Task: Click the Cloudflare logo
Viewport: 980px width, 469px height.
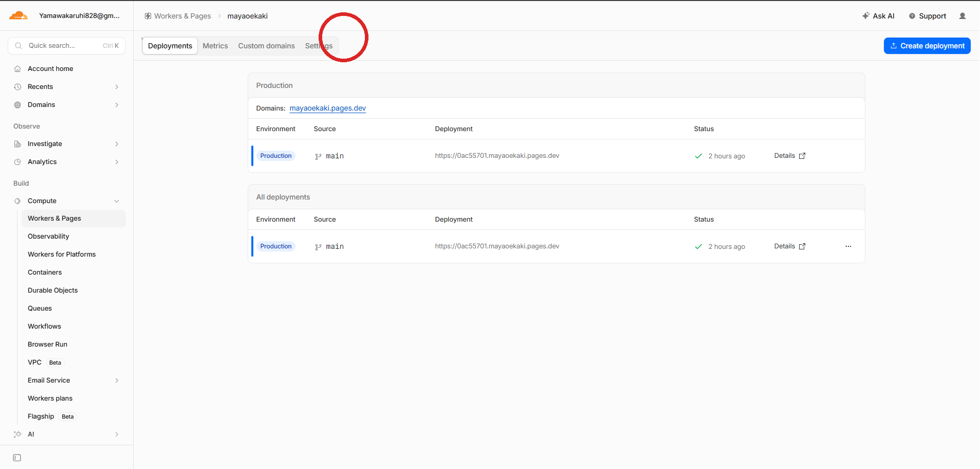Action: point(19,15)
